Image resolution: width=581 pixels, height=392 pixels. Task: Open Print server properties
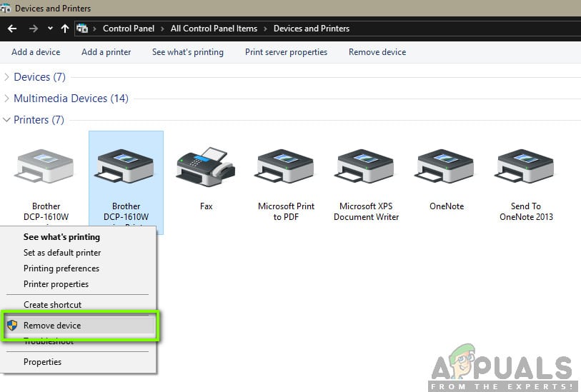286,52
